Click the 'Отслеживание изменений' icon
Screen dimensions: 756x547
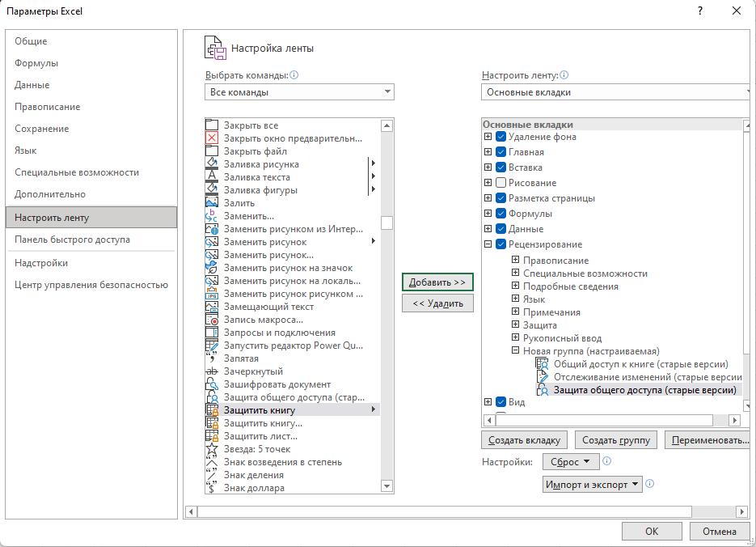[543, 377]
